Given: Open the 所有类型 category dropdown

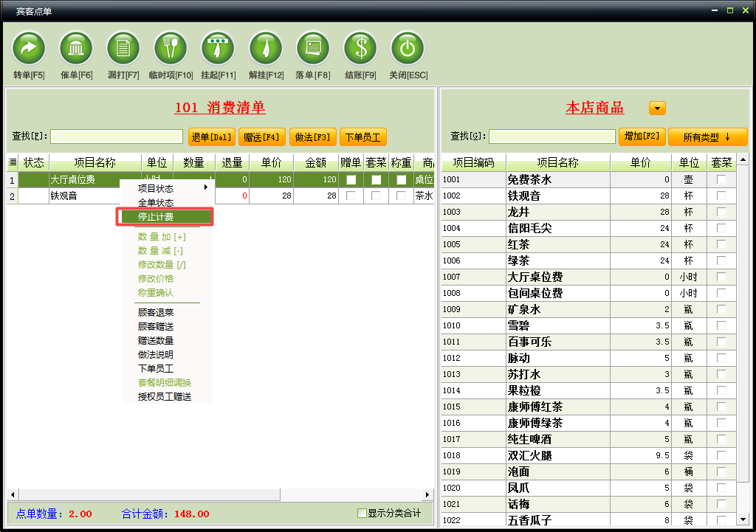Looking at the screenshot, I should (x=707, y=137).
